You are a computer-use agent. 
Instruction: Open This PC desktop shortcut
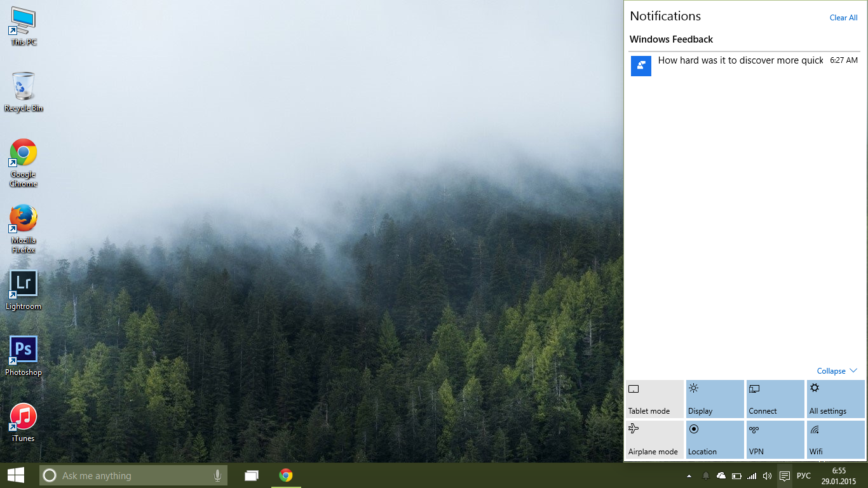point(24,26)
